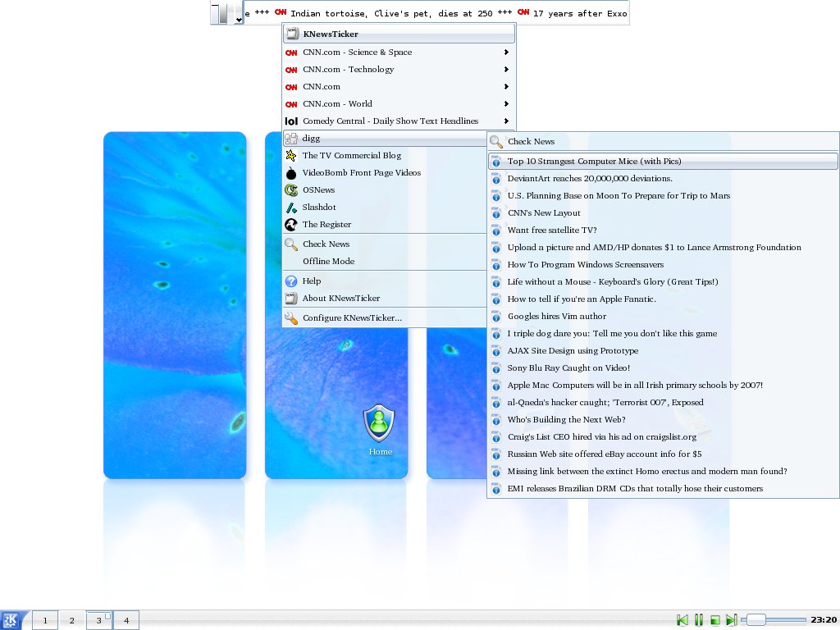
Task: Switch to virtual desktop 4
Action: pyautogui.click(x=126, y=620)
